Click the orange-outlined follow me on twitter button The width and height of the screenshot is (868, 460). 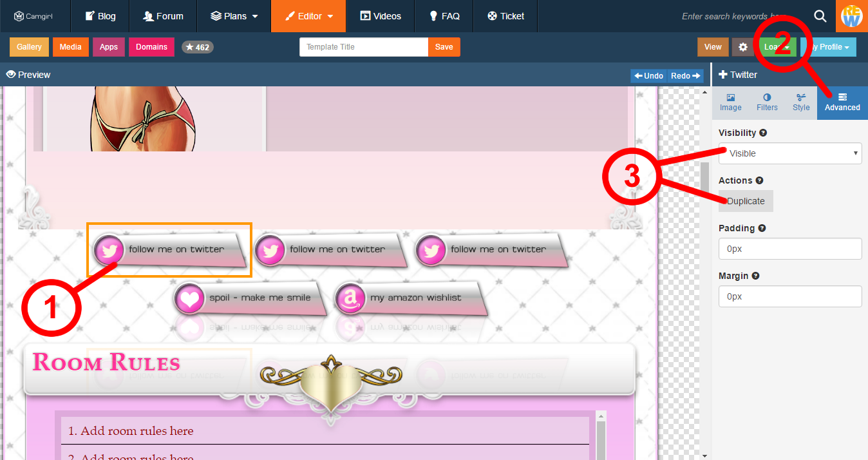[x=169, y=250]
